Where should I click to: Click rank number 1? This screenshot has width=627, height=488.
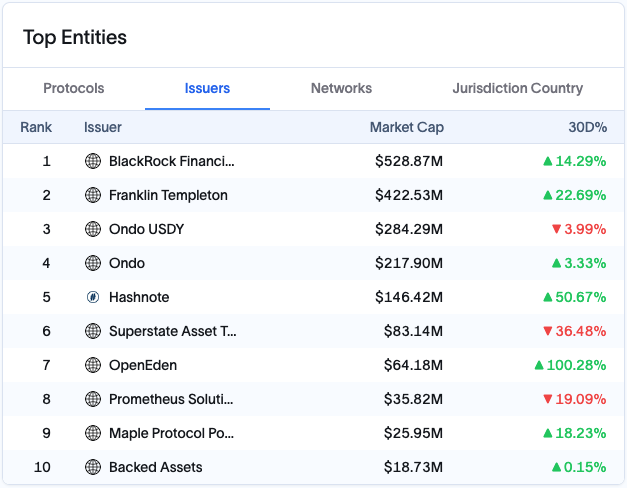[46, 161]
